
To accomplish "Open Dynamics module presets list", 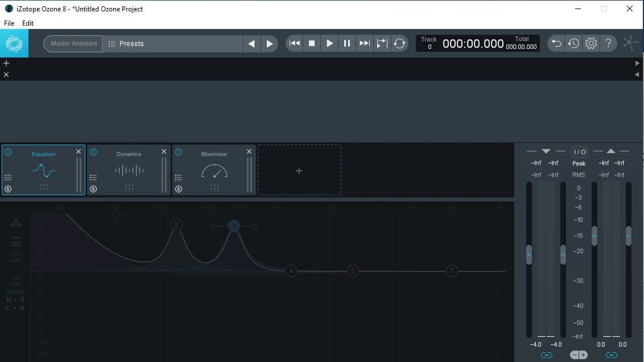I will tap(93, 178).
